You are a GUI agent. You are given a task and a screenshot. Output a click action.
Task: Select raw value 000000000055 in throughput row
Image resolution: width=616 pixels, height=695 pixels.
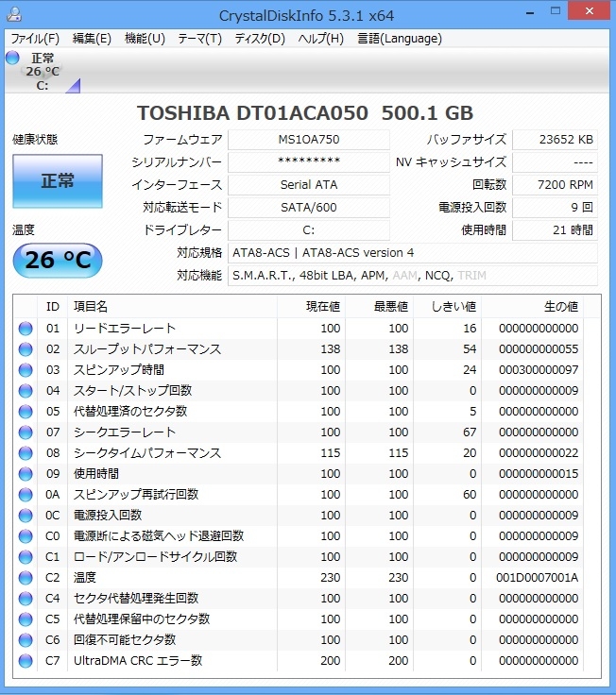(539, 349)
